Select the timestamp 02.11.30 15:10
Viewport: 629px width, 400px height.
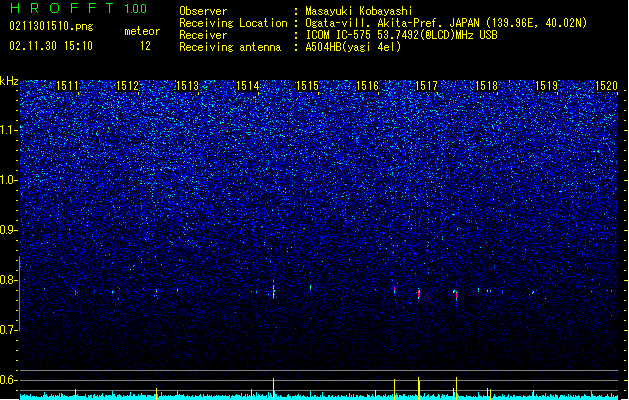[51, 46]
